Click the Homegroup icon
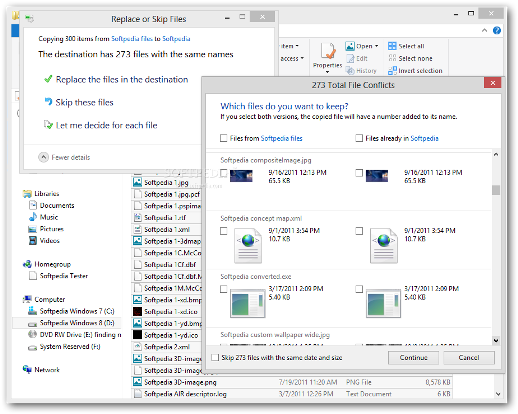This screenshot has width=518, height=414. click(x=27, y=264)
